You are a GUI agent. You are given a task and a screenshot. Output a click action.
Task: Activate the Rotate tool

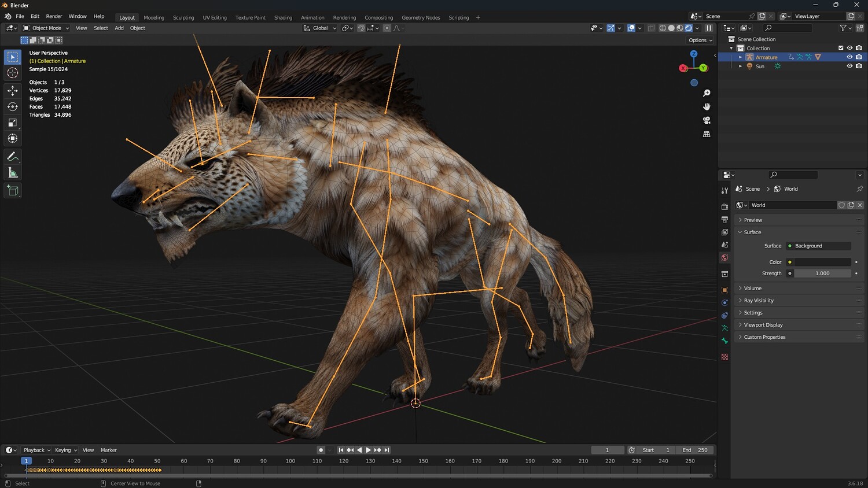coord(13,106)
